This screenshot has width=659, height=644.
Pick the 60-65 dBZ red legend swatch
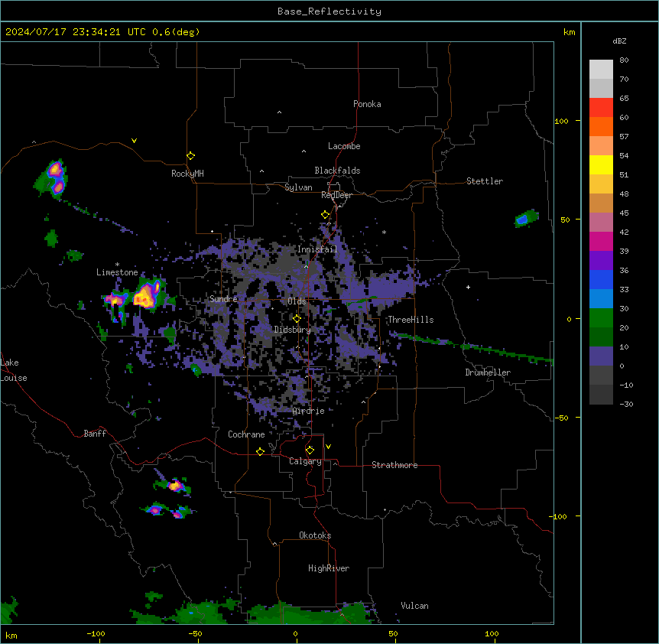coord(601,108)
